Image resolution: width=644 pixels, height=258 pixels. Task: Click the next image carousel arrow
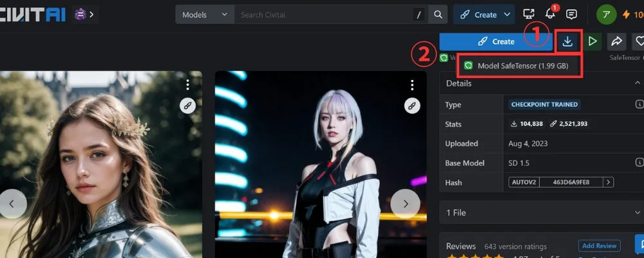pos(405,204)
